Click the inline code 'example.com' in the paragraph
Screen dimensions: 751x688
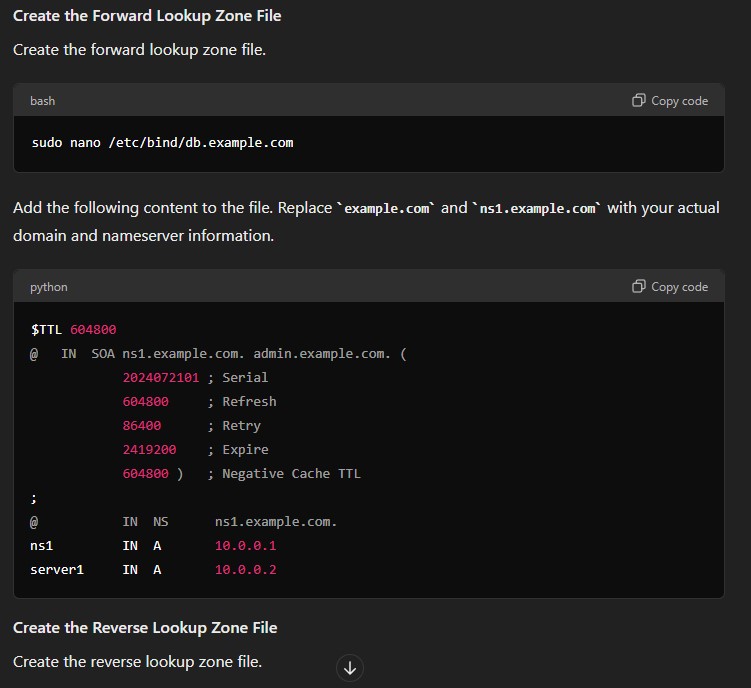tap(387, 208)
